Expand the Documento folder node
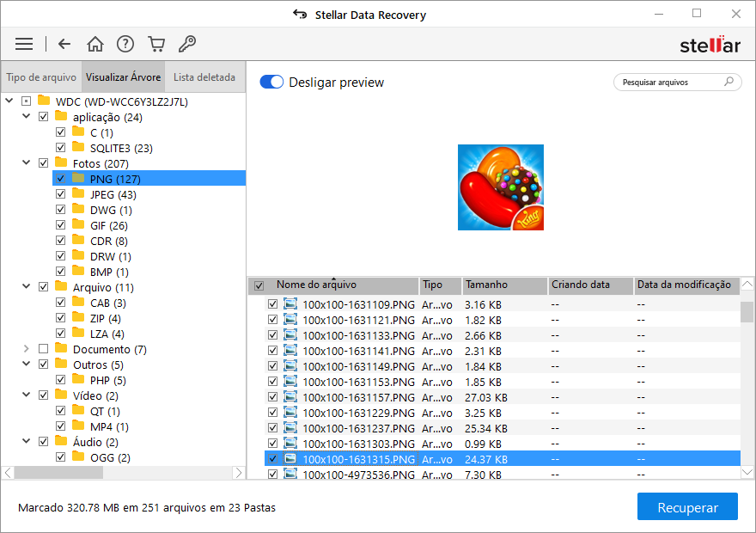756x533 pixels. [x=27, y=349]
